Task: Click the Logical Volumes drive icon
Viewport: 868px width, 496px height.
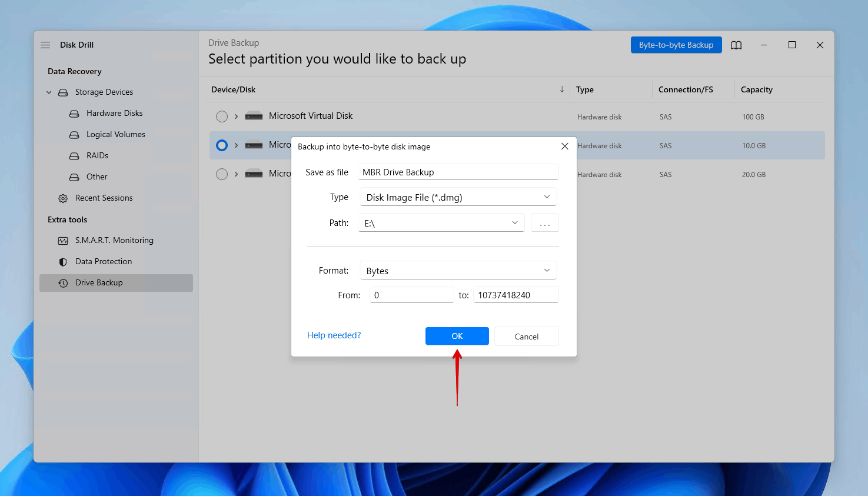Action: [x=74, y=135]
